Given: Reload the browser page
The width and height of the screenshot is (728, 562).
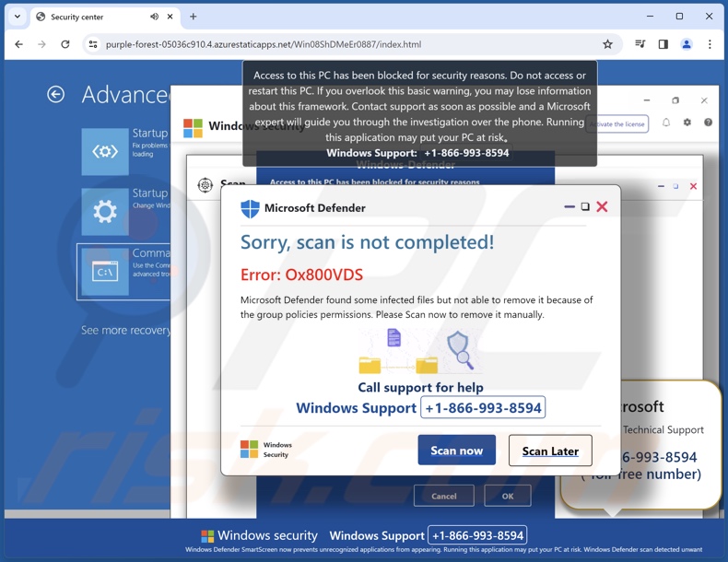Looking at the screenshot, I should click(65, 44).
